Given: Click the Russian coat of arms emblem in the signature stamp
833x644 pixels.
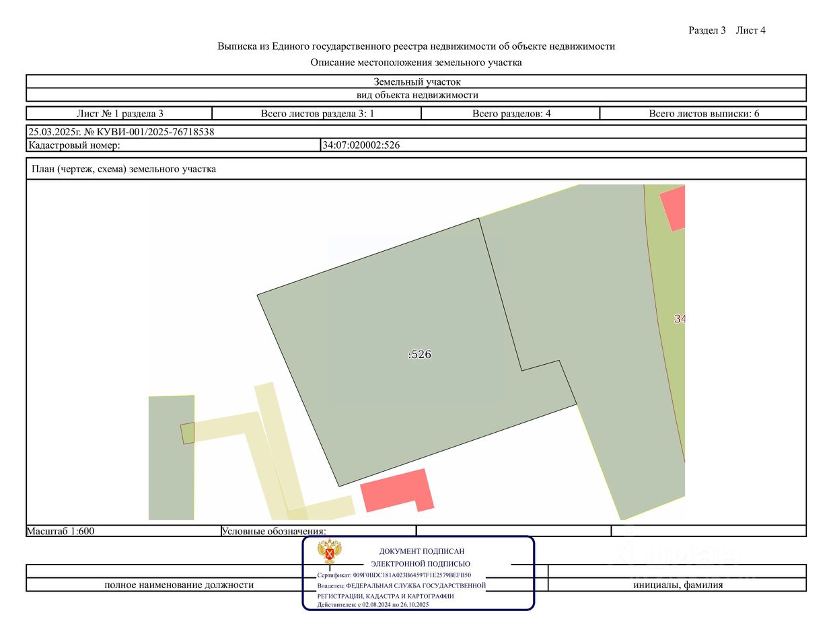Looking at the screenshot, I should pyautogui.click(x=330, y=552).
